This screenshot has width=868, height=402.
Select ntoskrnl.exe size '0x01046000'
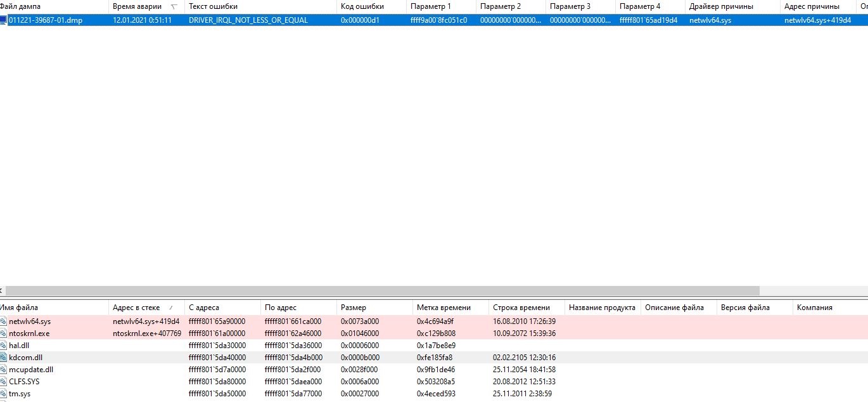pyautogui.click(x=360, y=334)
